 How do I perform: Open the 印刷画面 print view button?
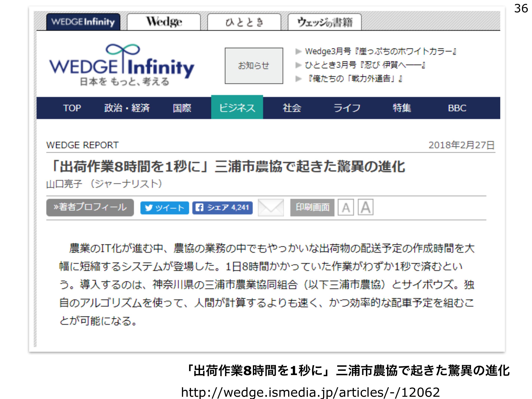click(312, 207)
